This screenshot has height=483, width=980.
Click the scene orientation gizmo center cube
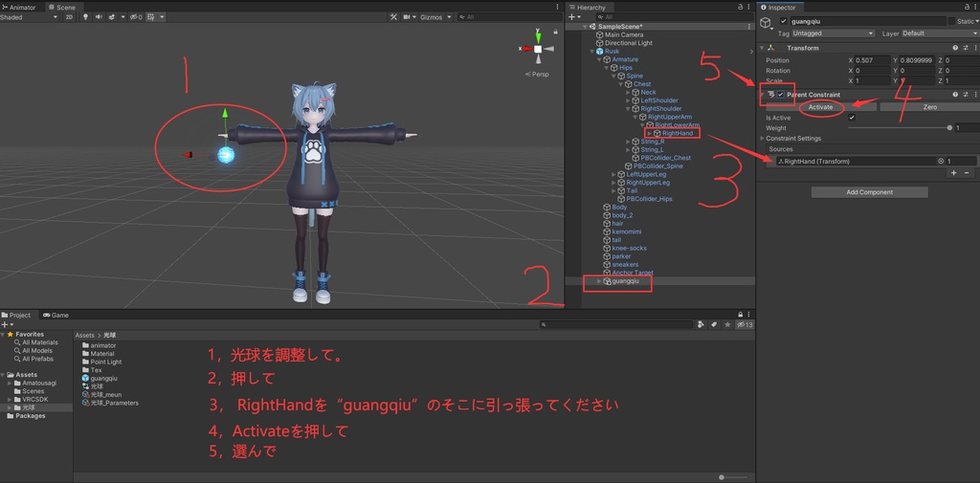point(538,48)
